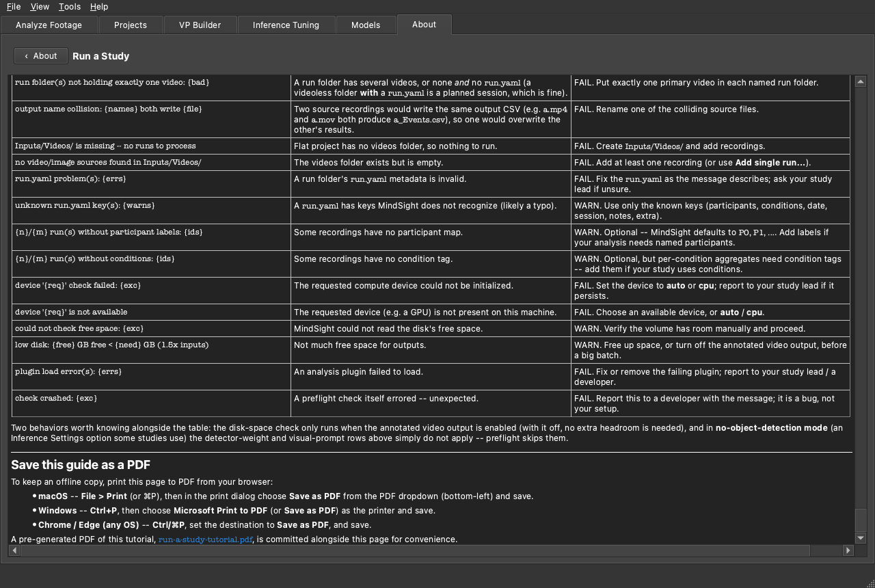
Task: Select 'unknown run.yaml key(s)' cell
Action: coord(151,211)
